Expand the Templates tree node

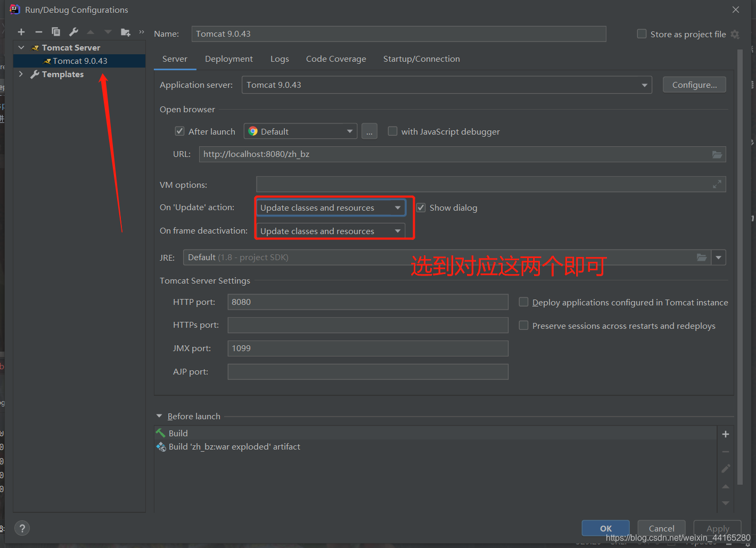(x=21, y=74)
